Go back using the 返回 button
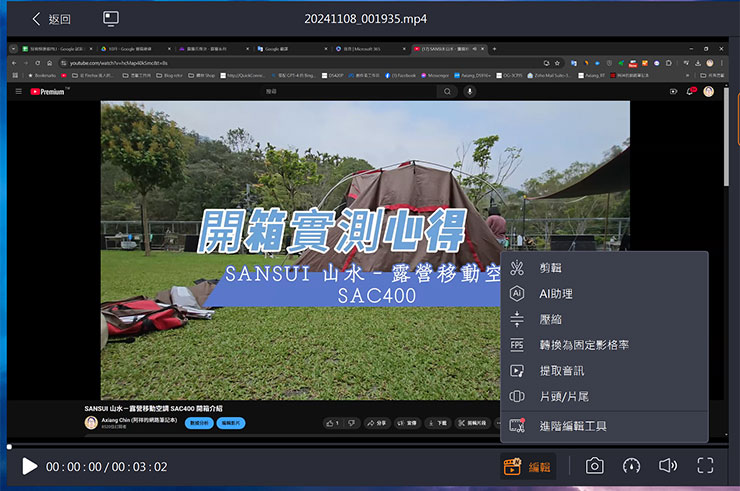Viewport: 740px width, 491px height. click(51, 19)
